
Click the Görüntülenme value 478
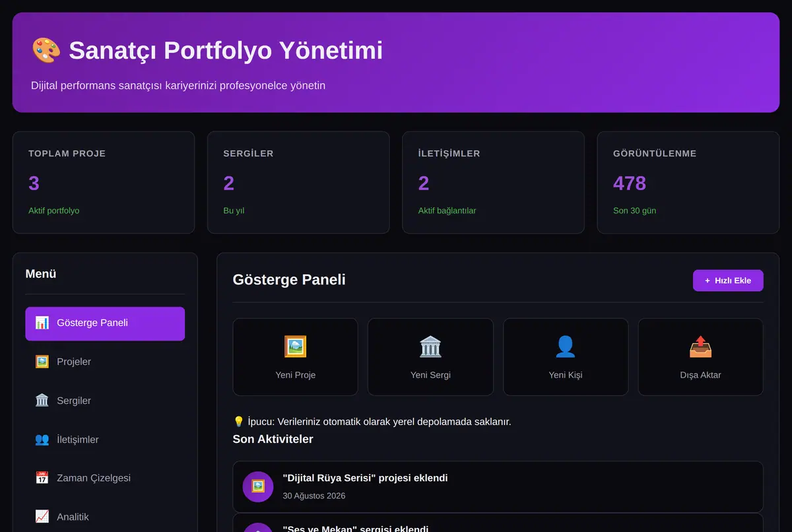pyautogui.click(x=630, y=183)
